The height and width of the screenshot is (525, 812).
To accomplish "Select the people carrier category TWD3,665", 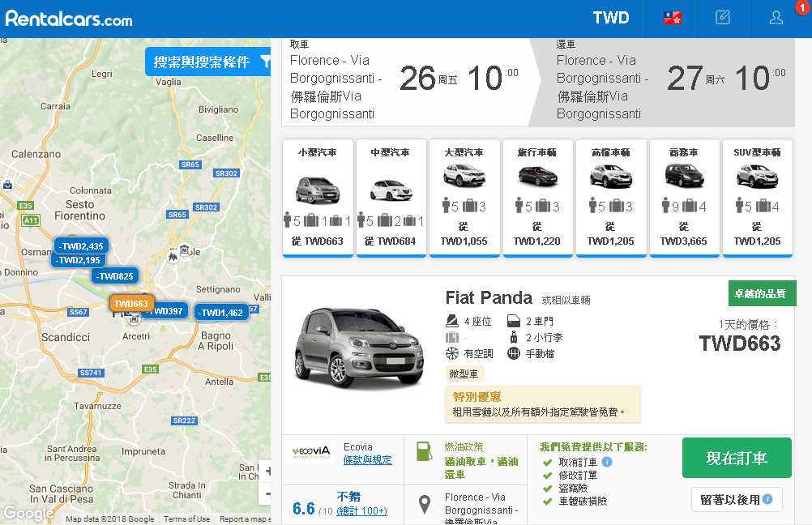I will click(684, 197).
